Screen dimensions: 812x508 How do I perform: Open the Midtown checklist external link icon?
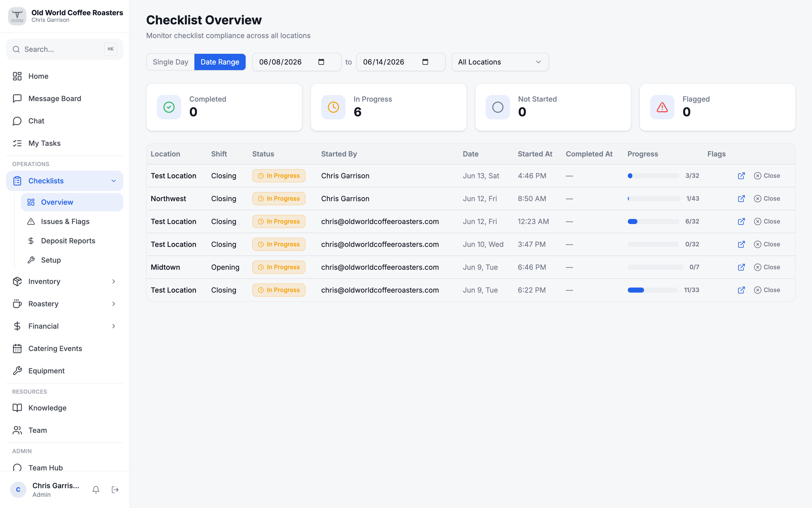(x=741, y=267)
